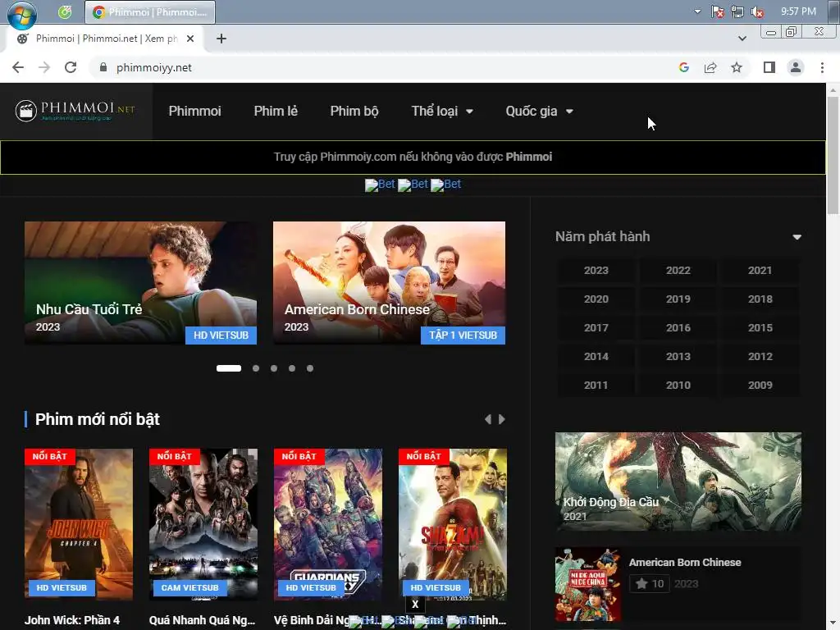Image resolution: width=840 pixels, height=630 pixels.
Task: Click the American Born Chinese sidebar title
Action: [x=685, y=563]
